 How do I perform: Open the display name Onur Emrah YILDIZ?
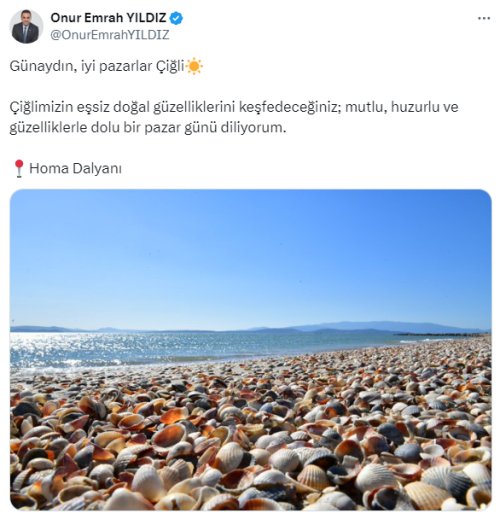coord(108,18)
